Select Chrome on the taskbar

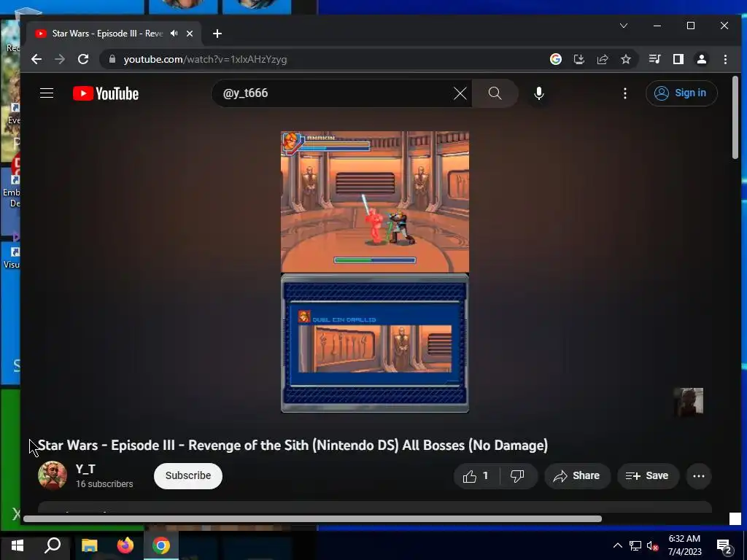point(161,545)
